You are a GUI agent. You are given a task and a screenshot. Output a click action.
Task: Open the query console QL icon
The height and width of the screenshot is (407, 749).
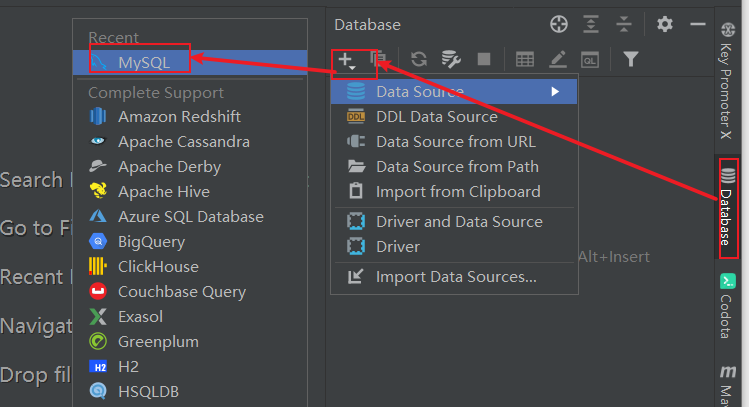(x=590, y=60)
